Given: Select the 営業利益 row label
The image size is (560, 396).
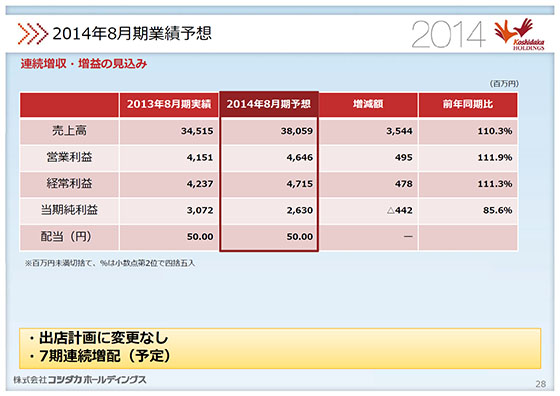Looking at the screenshot, I should [x=69, y=157].
